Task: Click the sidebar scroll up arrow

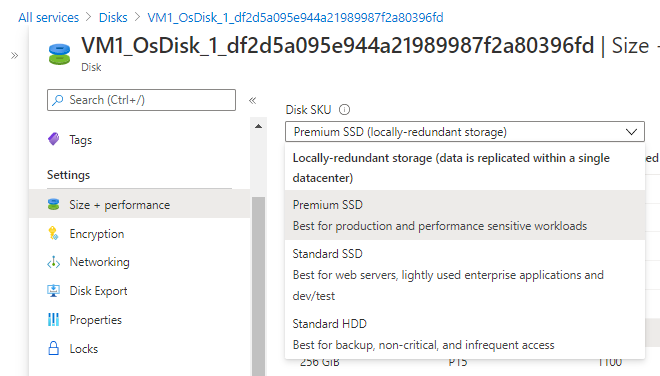Action: [258, 126]
